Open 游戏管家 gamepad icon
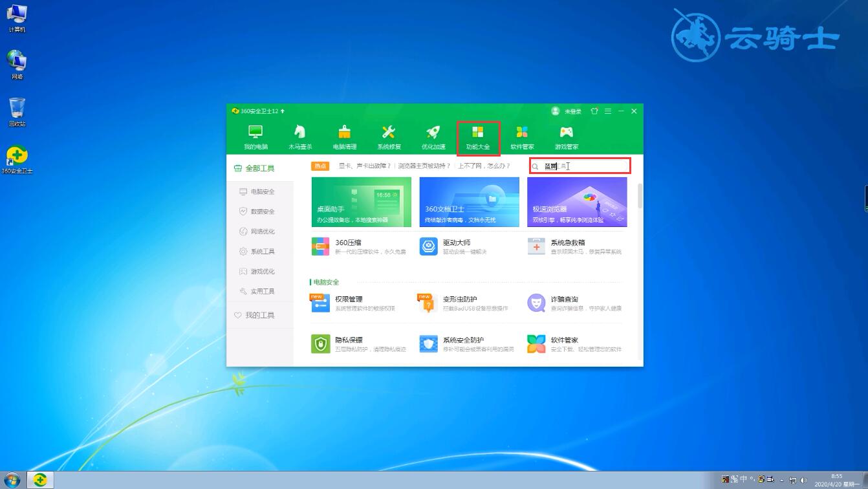The image size is (868, 489). 567,132
